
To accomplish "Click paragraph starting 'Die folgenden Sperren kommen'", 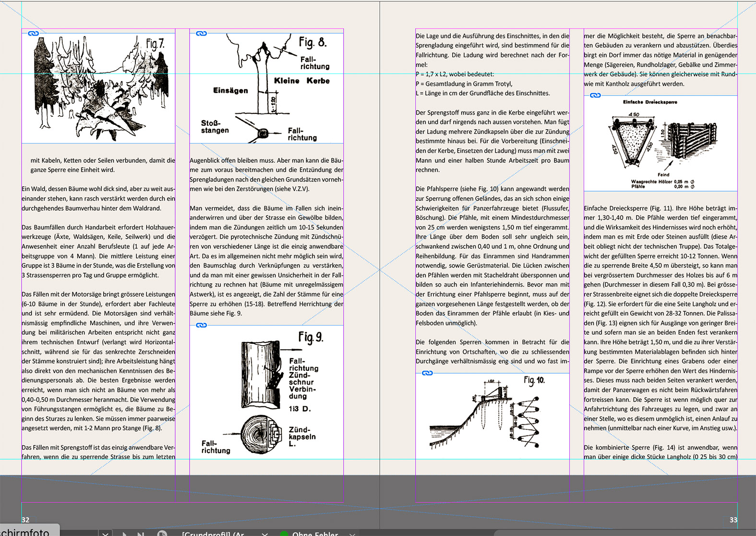I will (x=492, y=352).
